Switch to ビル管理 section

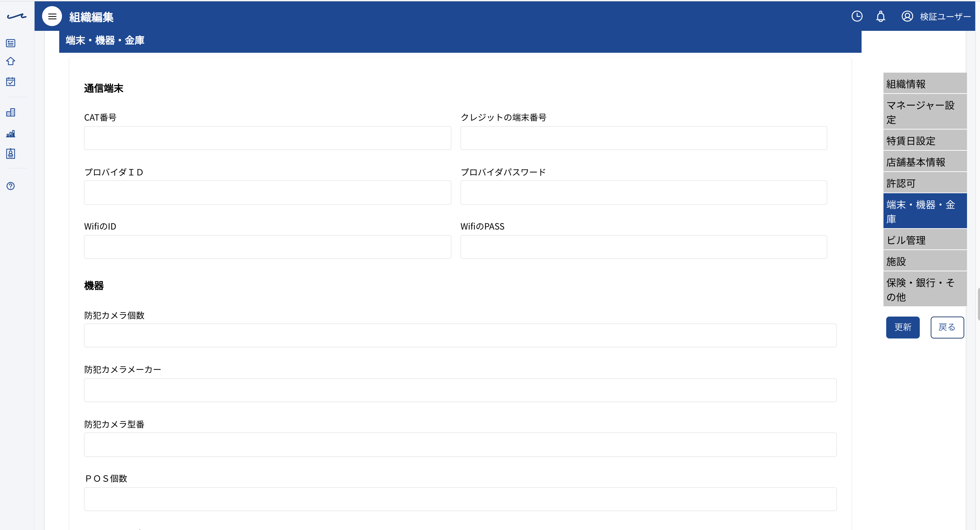coord(925,240)
